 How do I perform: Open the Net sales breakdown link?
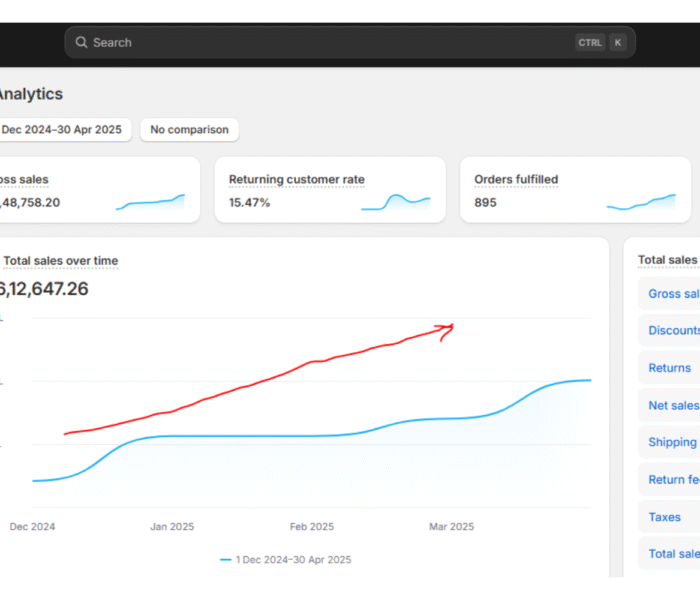tap(669, 405)
